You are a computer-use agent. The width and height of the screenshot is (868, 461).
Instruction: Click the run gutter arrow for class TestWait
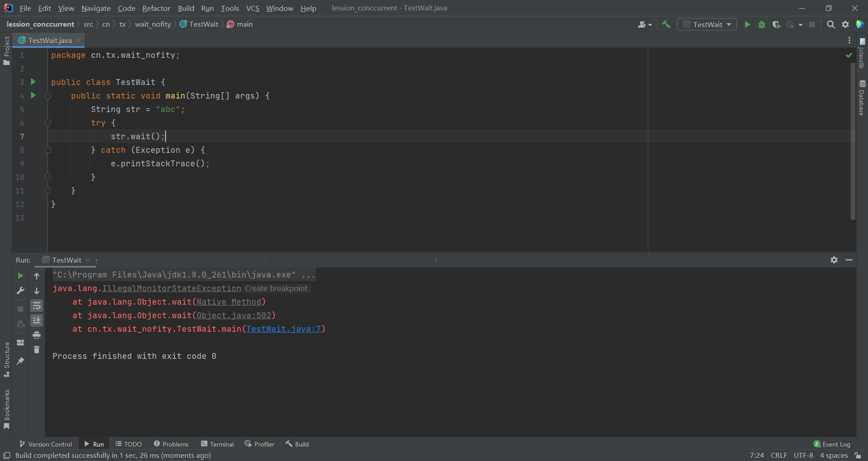pyautogui.click(x=33, y=82)
